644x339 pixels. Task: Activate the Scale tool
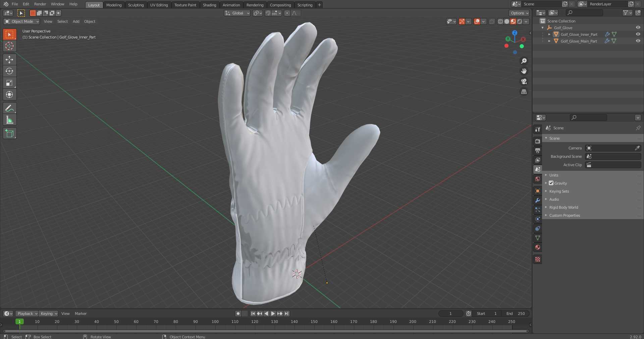coord(9,83)
